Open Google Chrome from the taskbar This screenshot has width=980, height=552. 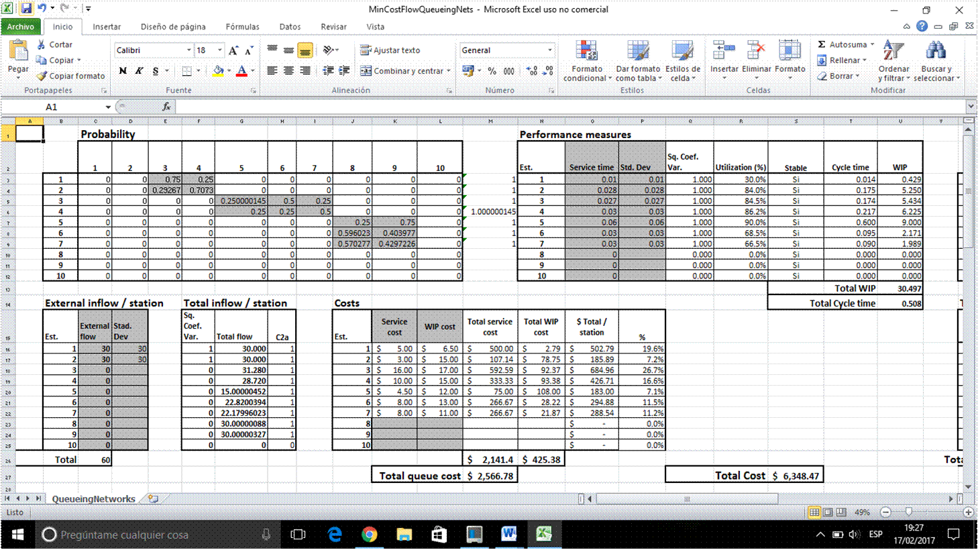pyautogui.click(x=369, y=535)
